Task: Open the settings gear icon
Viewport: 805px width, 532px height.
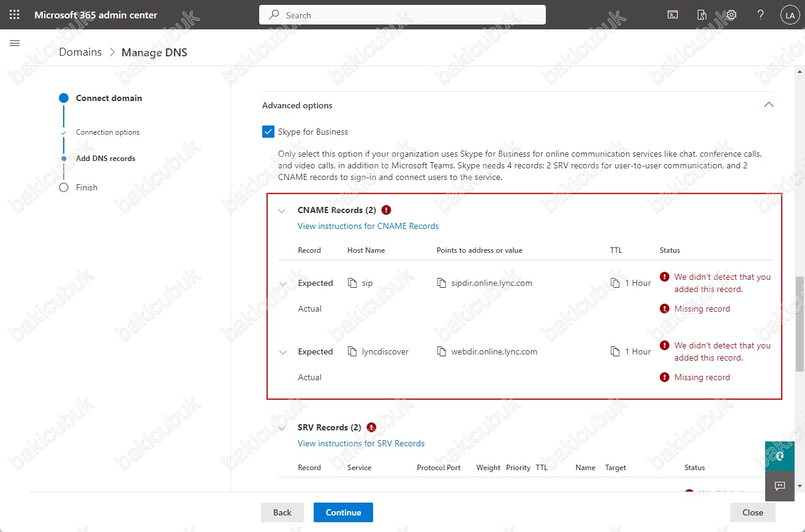Action: click(731, 15)
